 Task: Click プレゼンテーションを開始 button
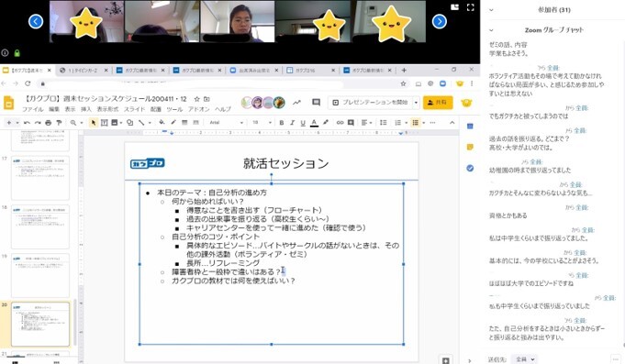pos(370,103)
